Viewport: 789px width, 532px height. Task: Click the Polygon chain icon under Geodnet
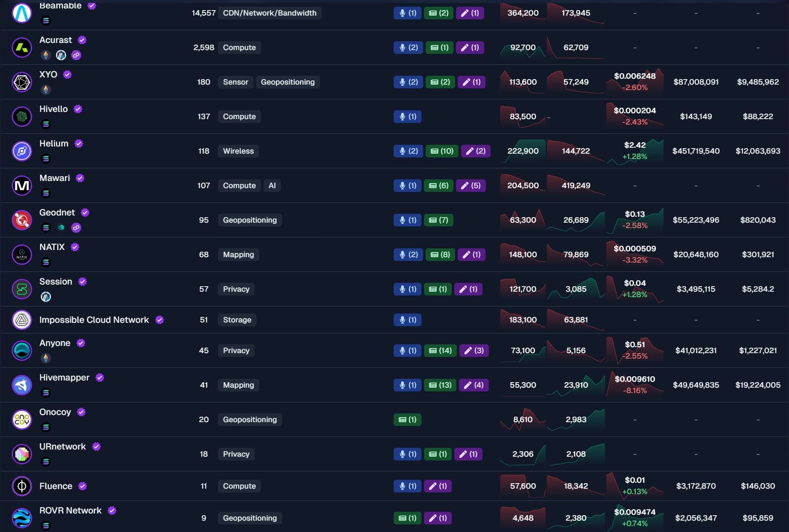76,228
